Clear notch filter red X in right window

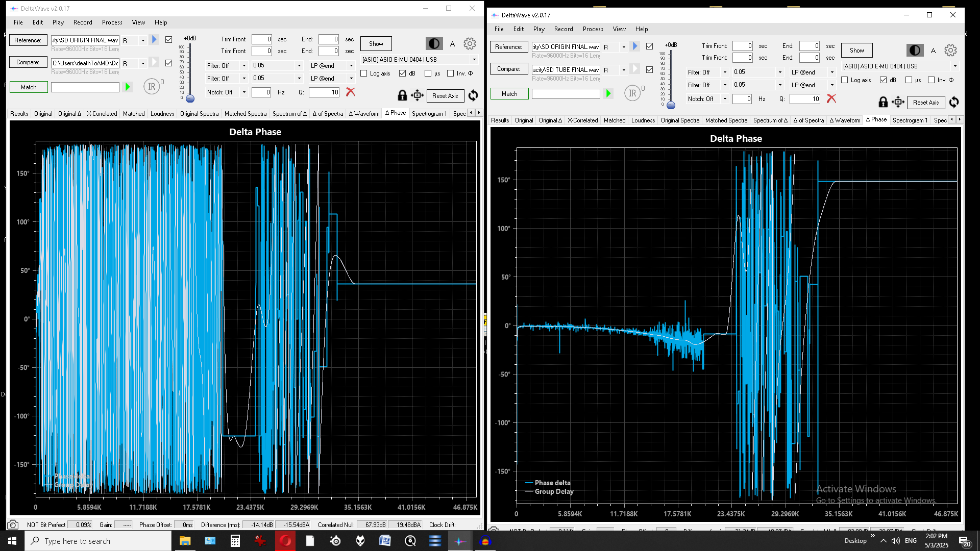click(x=831, y=98)
